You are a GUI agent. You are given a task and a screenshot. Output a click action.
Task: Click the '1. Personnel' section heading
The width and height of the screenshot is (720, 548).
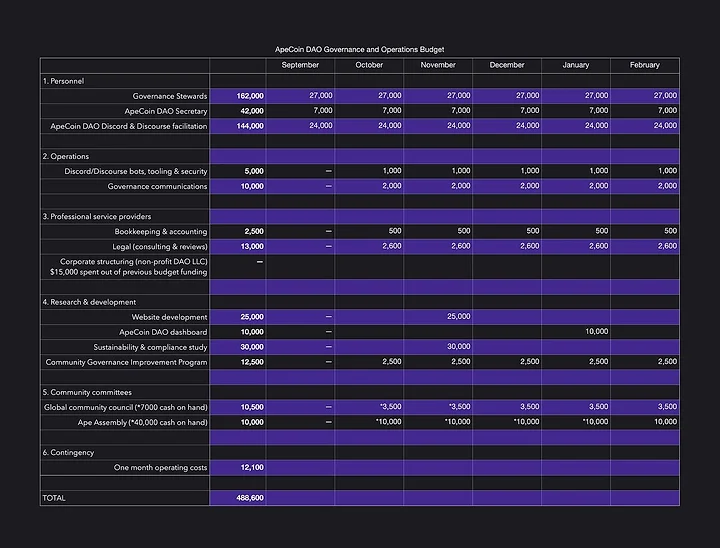[x=63, y=81]
